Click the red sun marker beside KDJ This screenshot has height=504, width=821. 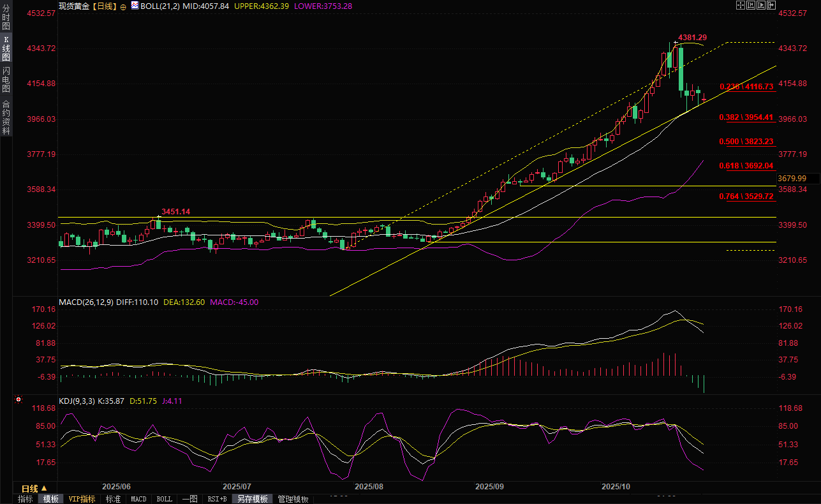18,401
